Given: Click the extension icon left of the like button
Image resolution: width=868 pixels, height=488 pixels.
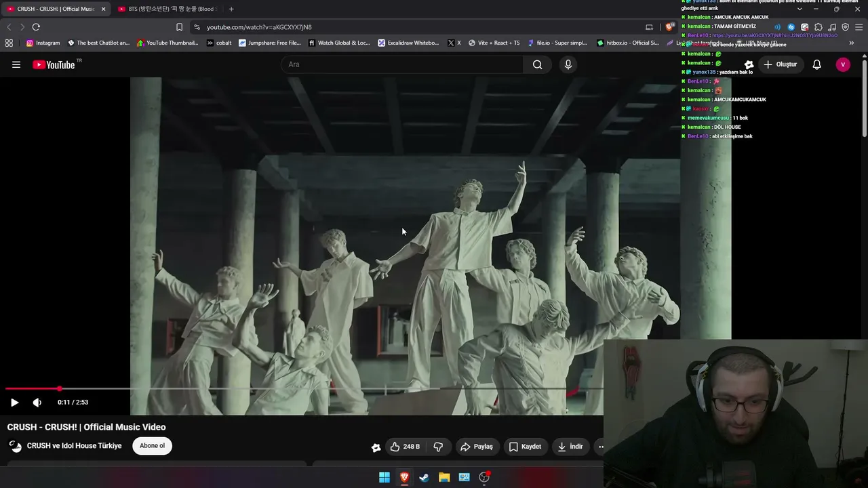Looking at the screenshot, I should tap(376, 447).
